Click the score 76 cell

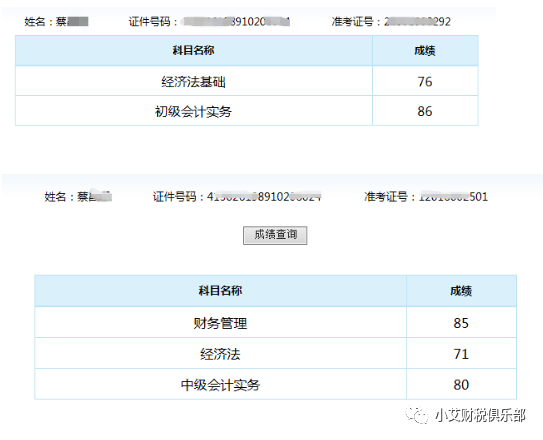pyautogui.click(x=425, y=81)
